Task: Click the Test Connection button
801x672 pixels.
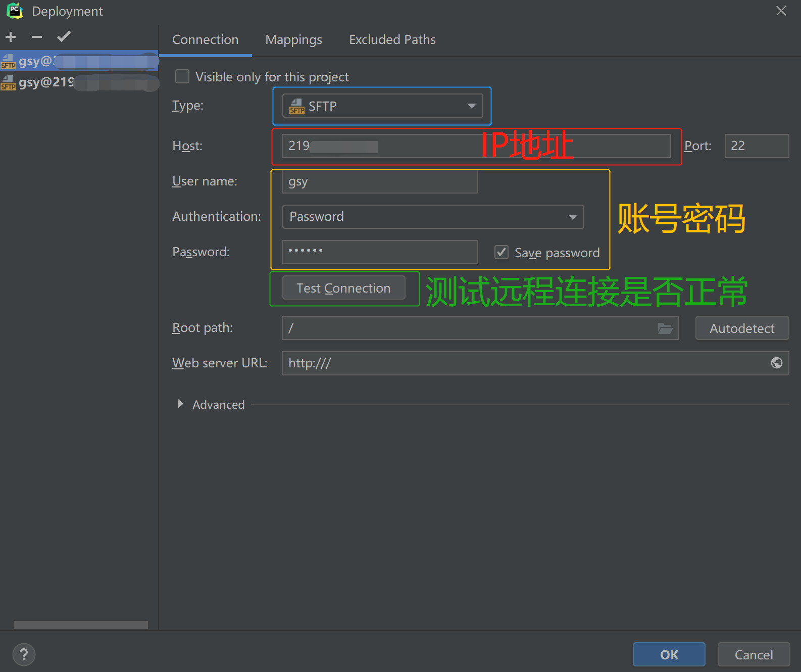Action: tap(343, 288)
